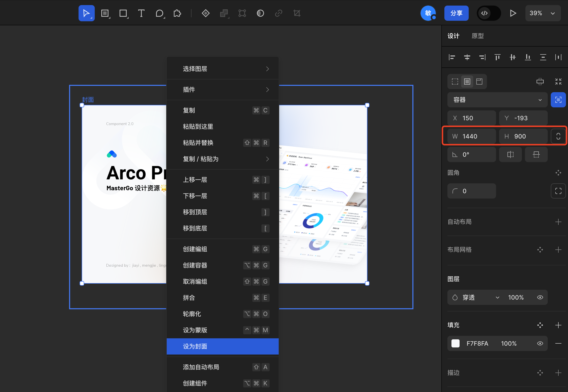Open the F7F8FA fill color swatch
Viewport: 568px width, 392px height.
click(x=456, y=343)
